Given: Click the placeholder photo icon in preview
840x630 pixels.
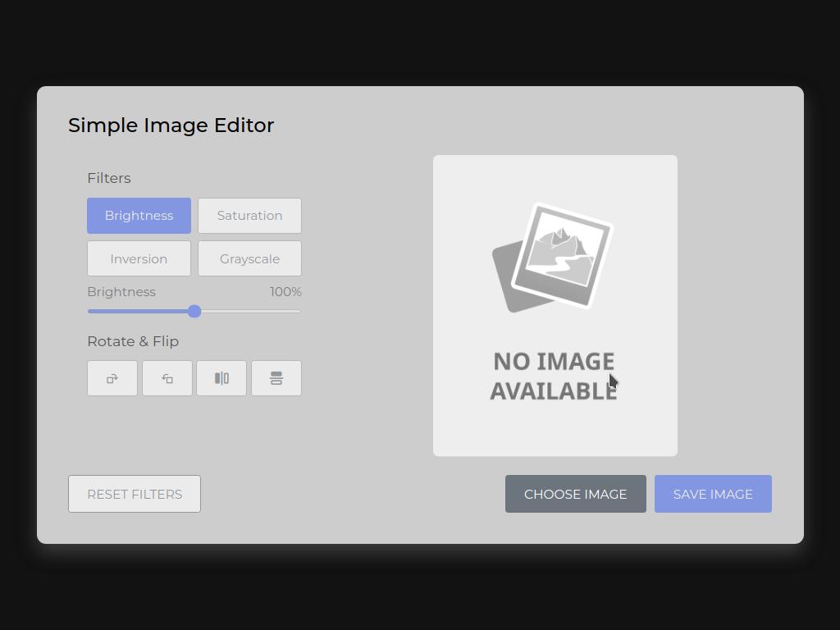Looking at the screenshot, I should point(553,257).
